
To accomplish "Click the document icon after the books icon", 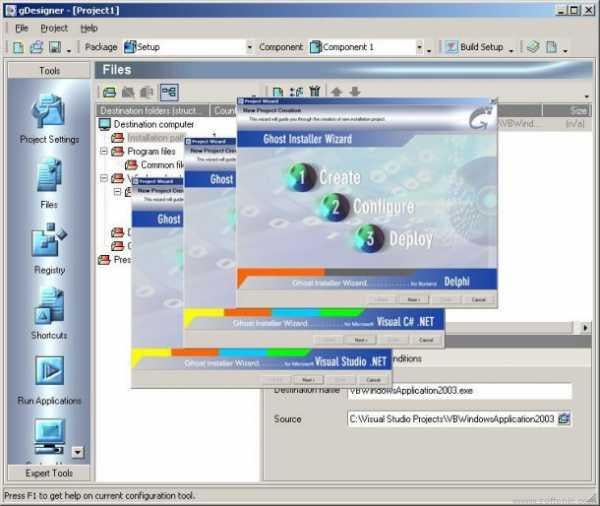I will 551,47.
